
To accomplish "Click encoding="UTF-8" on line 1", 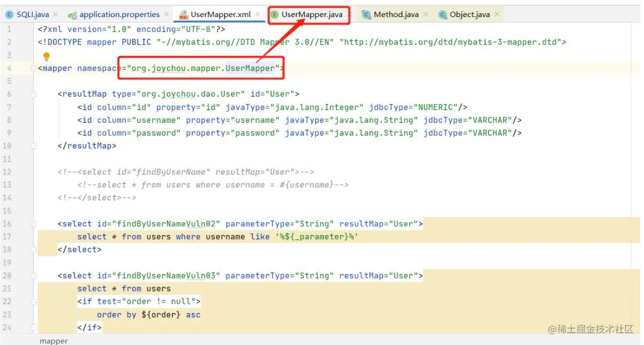I will coord(176,29).
